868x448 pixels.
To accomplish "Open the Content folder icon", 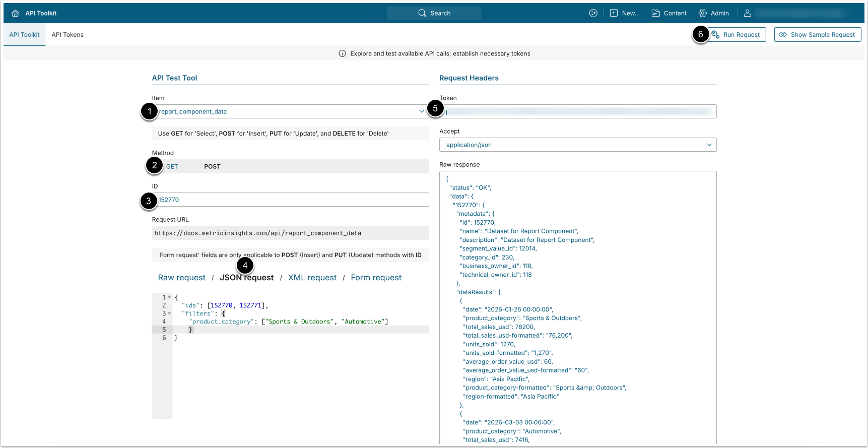I will [x=655, y=13].
